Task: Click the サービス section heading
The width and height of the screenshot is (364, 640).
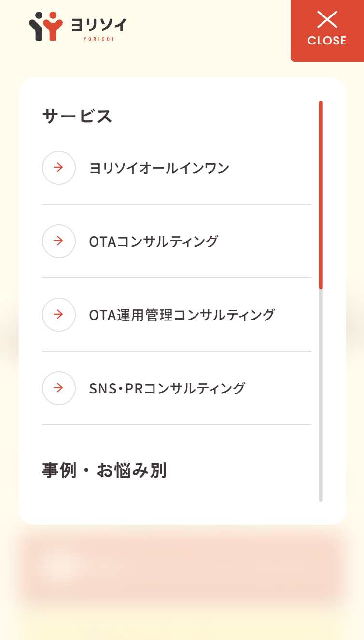Action: [x=77, y=116]
